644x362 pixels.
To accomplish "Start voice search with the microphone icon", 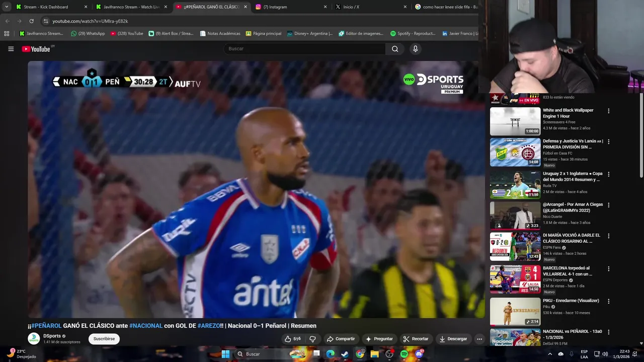I will tap(415, 49).
